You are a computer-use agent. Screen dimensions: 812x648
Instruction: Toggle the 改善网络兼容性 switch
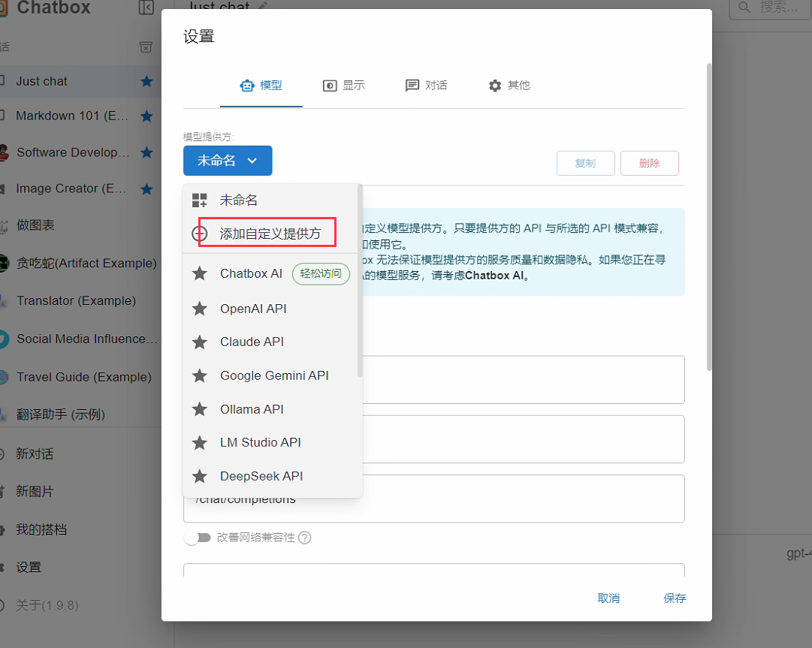[198, 538]
